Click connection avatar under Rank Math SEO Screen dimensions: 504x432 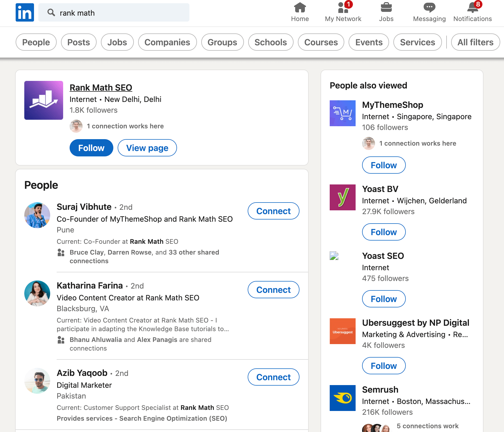click(76, 126)
